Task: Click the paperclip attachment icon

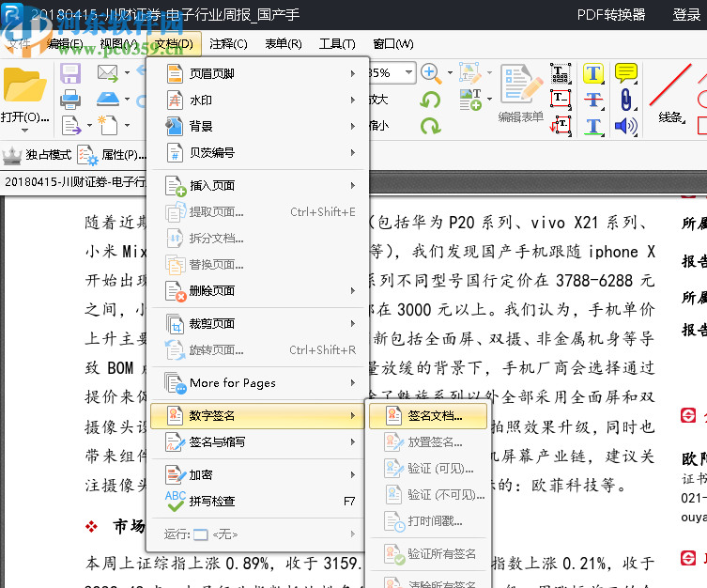Action: 626,100
